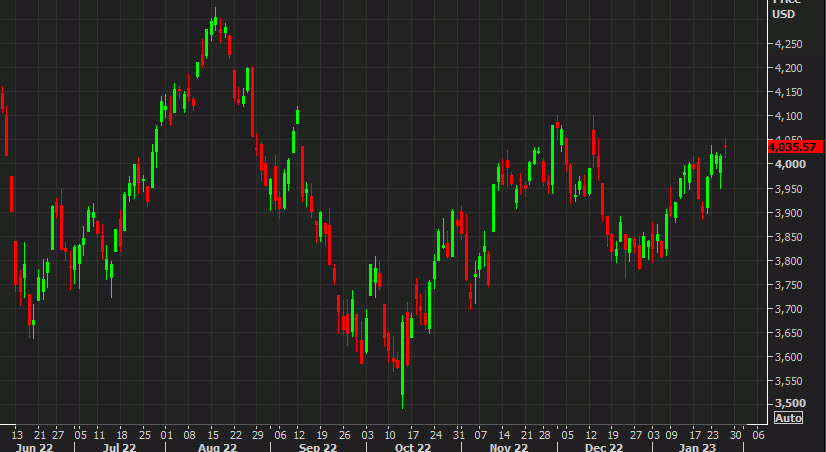Screen dimensions: 826x452
Task: Click the 30 date tick on time axis
Action: pos(735,435)
